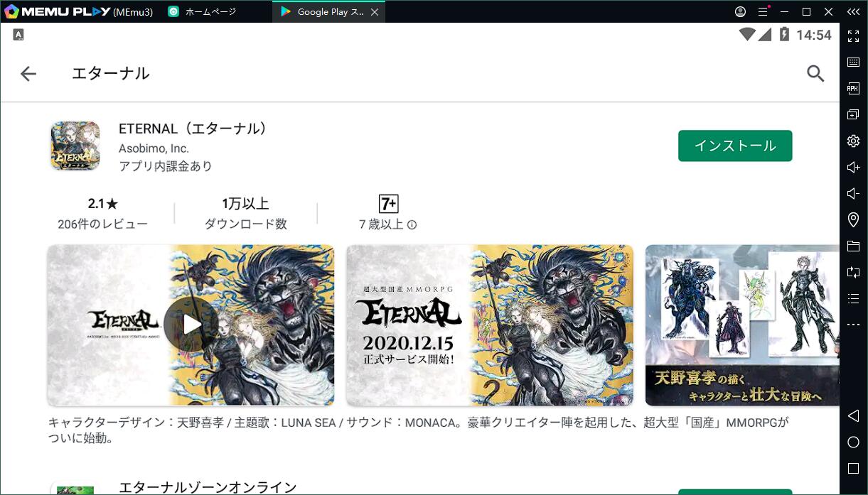
Task: Toggle fullscreen mode in MEmu sidebar
Action: pos(853,36)
